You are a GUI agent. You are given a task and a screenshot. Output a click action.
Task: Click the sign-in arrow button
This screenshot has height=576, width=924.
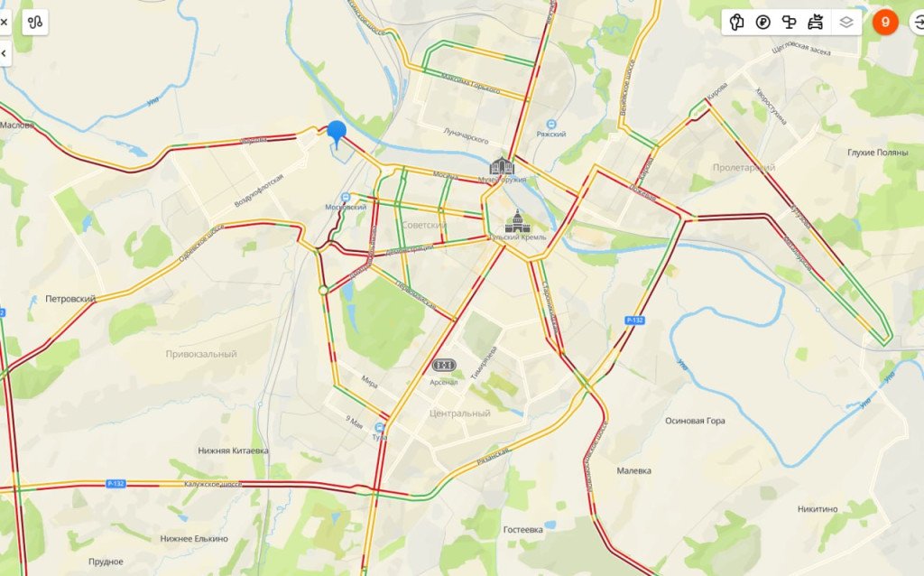click(x=918, y=23)
